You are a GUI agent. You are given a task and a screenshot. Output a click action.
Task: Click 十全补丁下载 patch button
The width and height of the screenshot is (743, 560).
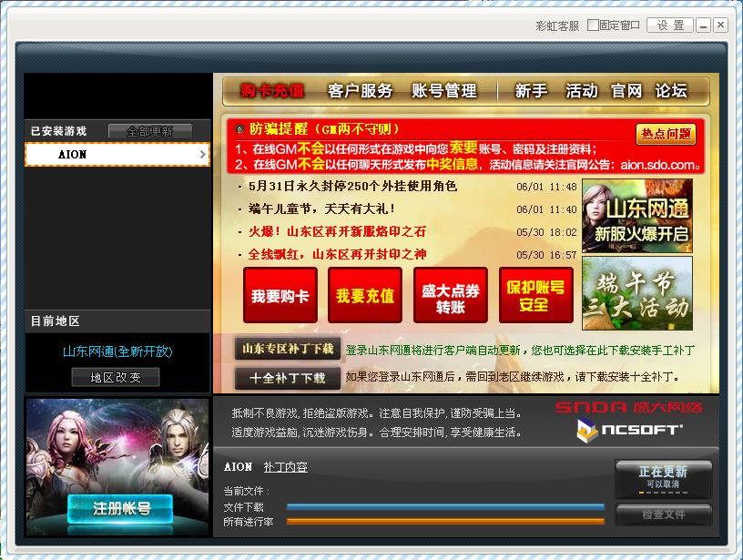tap(288, 378)
